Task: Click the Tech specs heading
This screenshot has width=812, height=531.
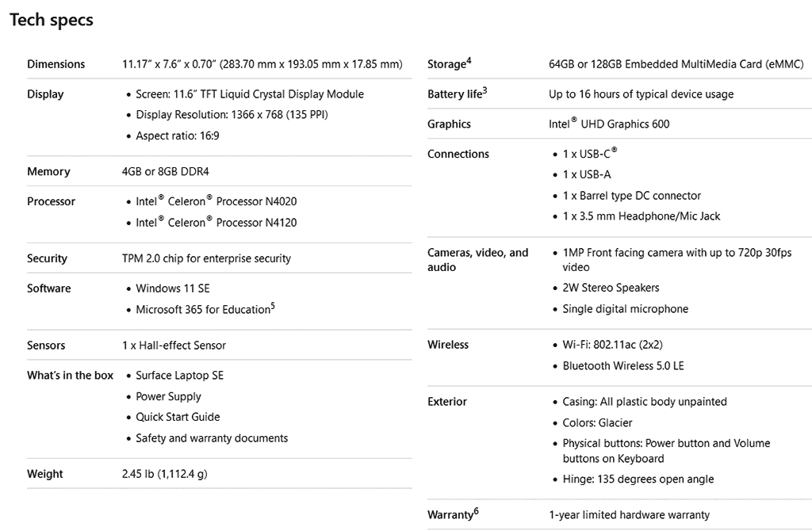Action: 52,21
